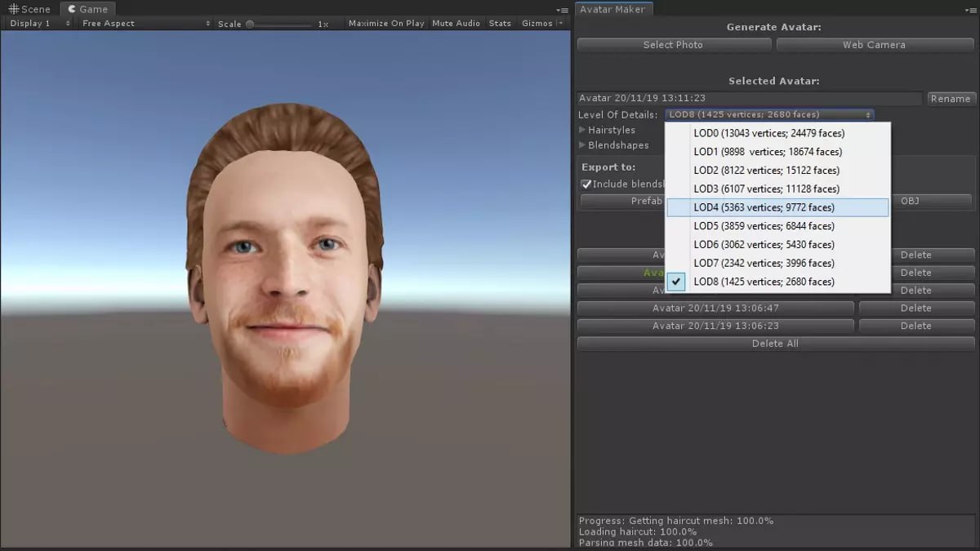The image size is (980, 551).
Task: Open the Level Of Details dropdown
Action: [768, 114]
